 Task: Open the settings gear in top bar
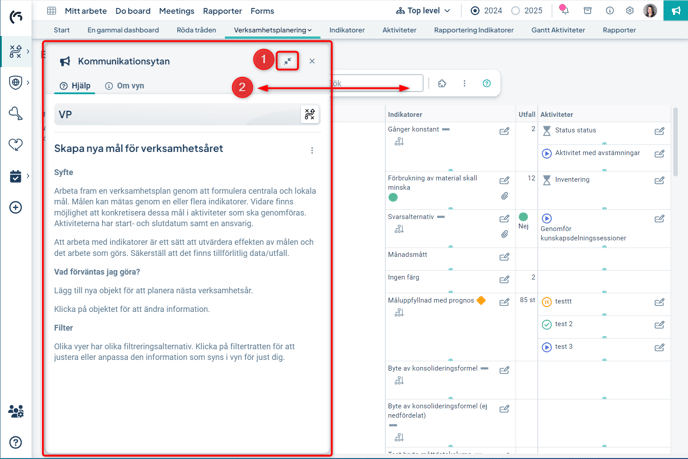630,11
